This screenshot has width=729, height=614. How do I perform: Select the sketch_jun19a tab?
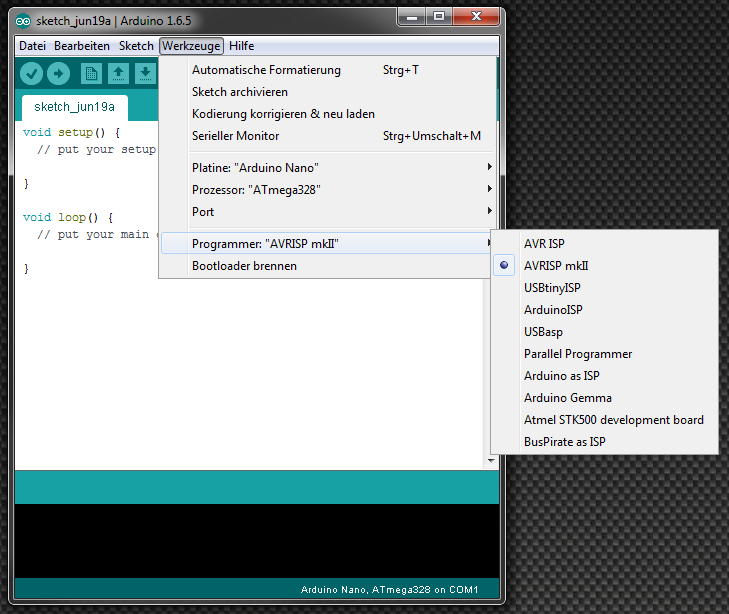(74, 107)
